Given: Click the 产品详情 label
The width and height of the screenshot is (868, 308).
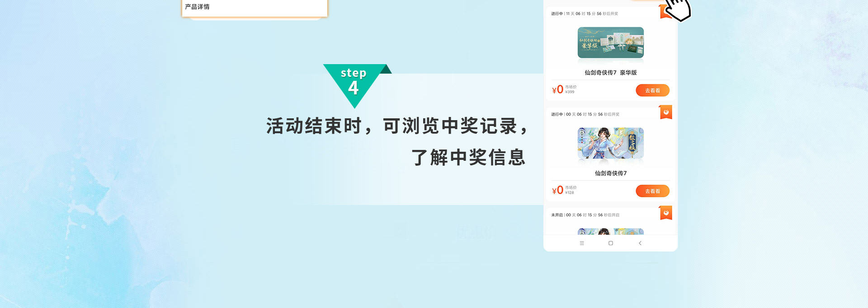Looking at the screenshot, I should [197, 7].
